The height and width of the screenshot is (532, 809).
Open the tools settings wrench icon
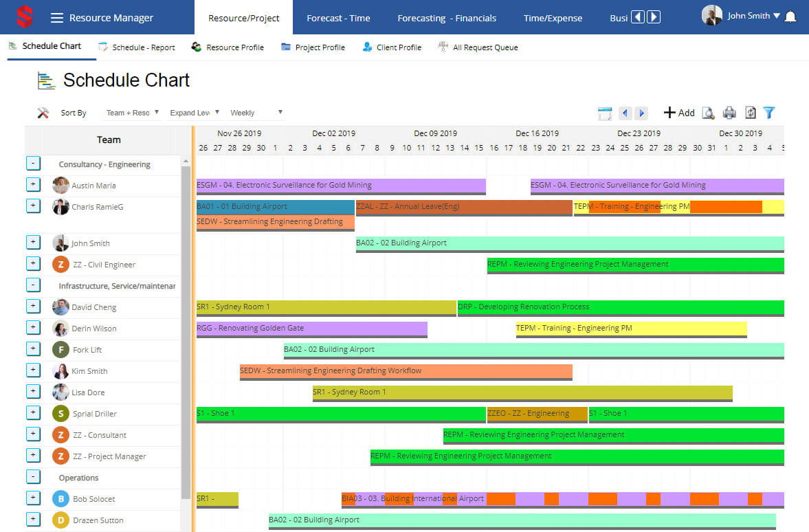[43, 113]
